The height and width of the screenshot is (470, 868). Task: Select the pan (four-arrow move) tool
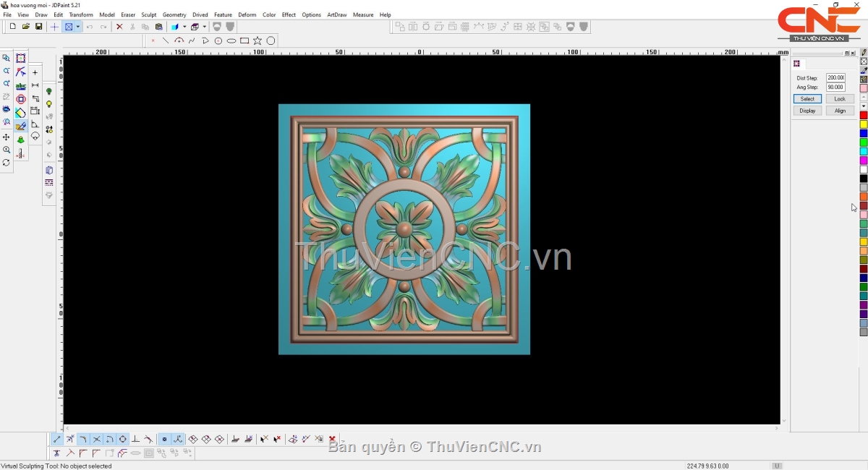point(7,137)
